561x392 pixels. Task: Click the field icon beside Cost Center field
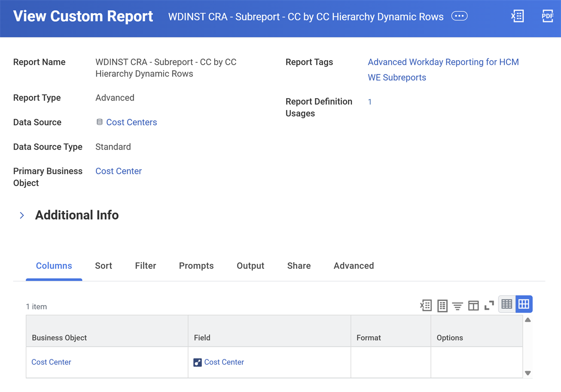[x=198, y=362]
